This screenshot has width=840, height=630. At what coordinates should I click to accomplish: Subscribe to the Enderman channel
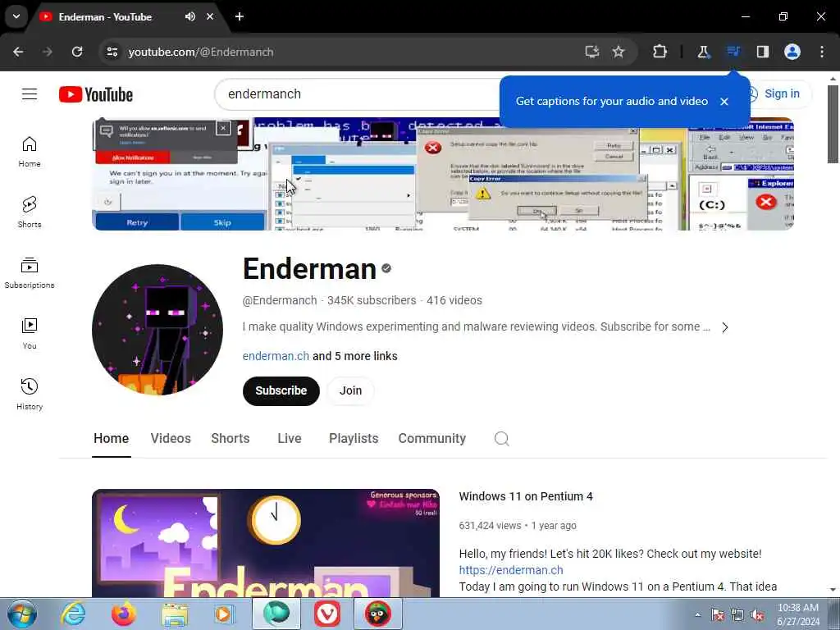[x=281, y=391]
